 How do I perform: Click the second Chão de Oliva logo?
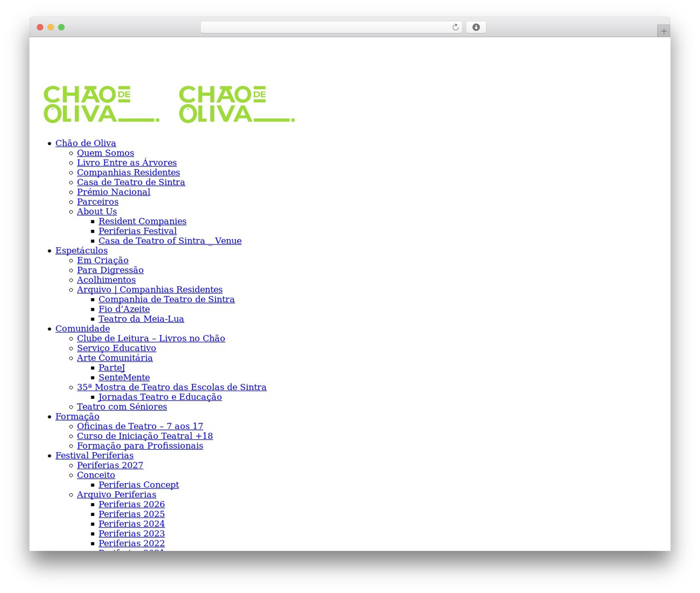click(x=237, y=104)
